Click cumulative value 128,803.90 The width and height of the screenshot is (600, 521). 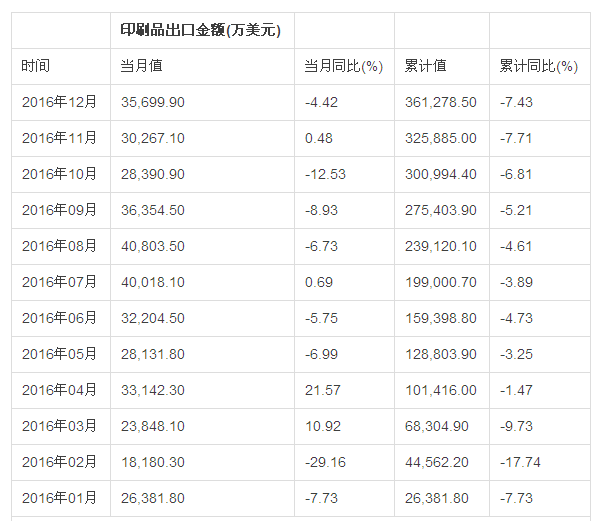tap(440, 354)
